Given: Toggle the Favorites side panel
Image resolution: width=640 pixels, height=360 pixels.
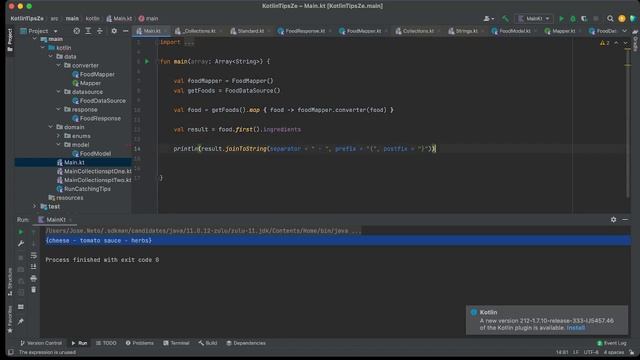Looking at the screenshot, I should (10, 319).
